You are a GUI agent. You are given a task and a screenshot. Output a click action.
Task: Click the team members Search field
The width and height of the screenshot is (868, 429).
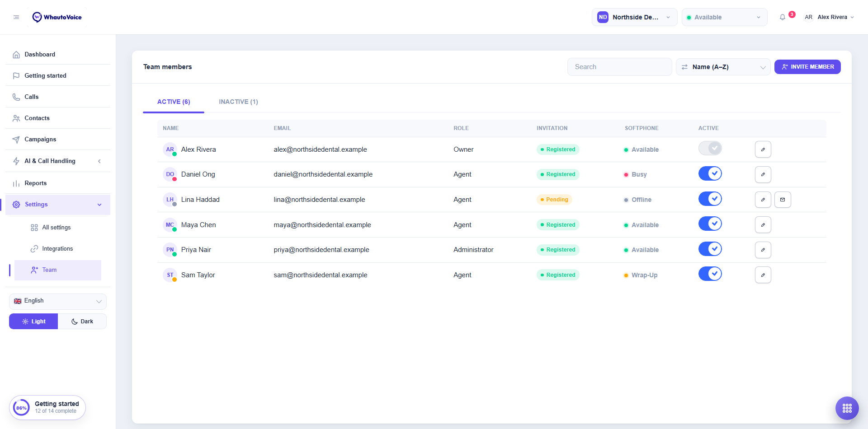(619, 67)
